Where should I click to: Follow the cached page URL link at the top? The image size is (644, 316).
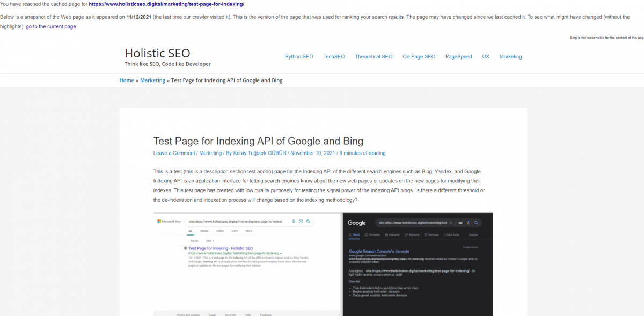(166, 4)
